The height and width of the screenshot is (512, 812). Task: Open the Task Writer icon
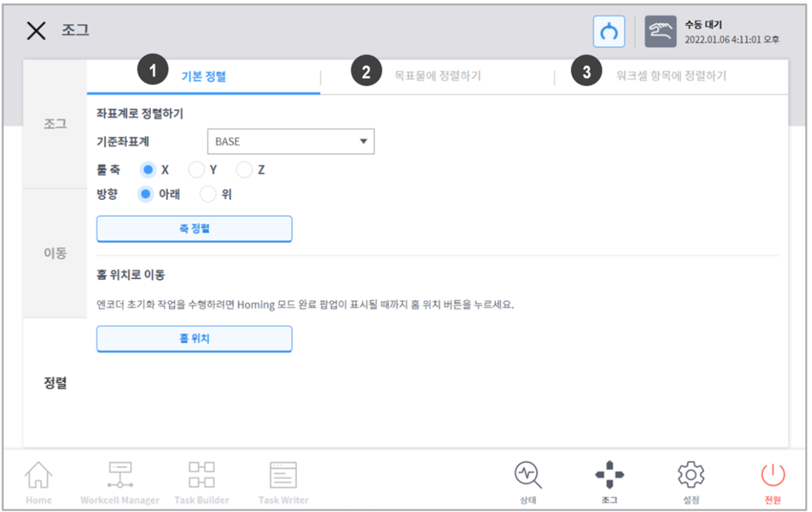pyautogui.click(x=284, y=476)
